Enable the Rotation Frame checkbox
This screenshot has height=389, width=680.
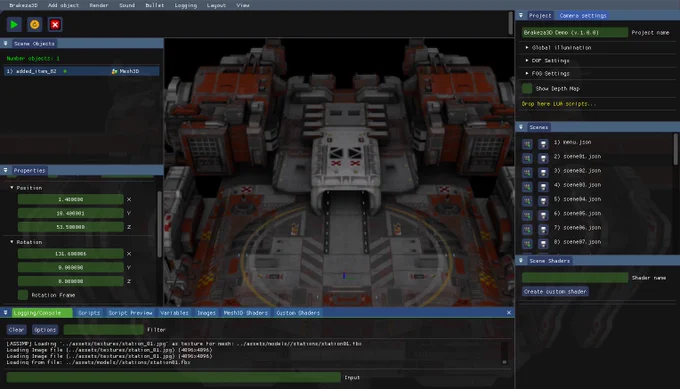coord(23,295)
